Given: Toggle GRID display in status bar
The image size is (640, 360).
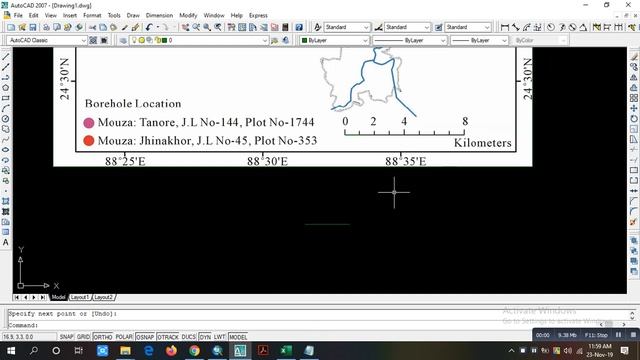Looking at the screenshot, I should tap(83, 337).
